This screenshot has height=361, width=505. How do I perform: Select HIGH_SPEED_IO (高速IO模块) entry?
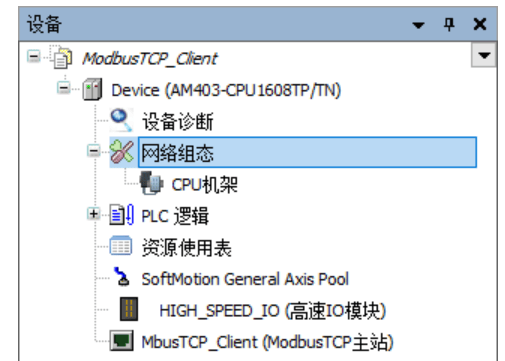273,311
